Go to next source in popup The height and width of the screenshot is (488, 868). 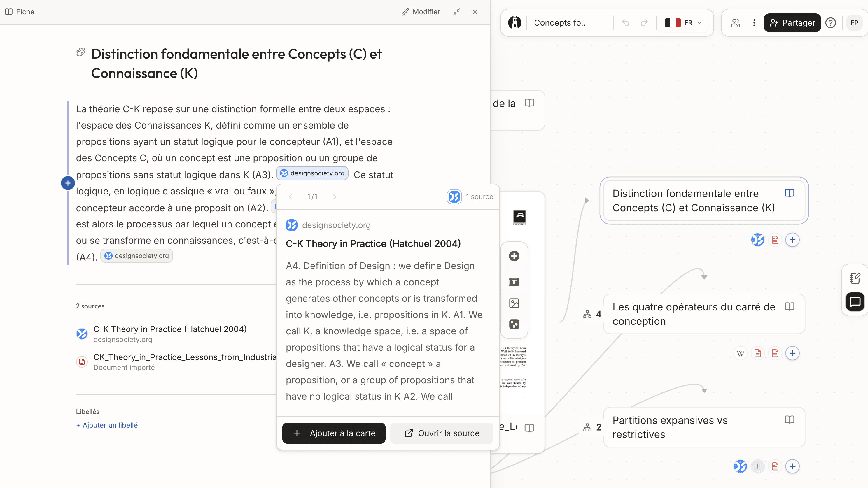[335, 197]
